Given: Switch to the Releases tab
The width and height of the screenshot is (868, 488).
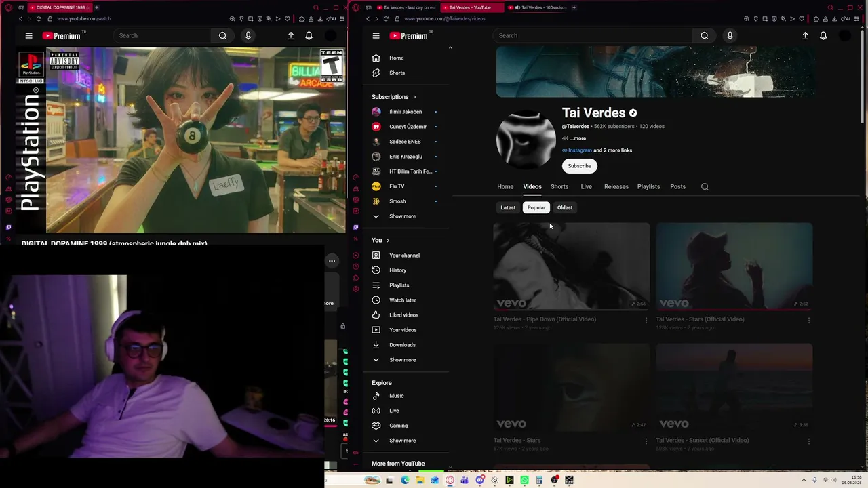Looking at the screenshot, I should click(x=616, y=187).
